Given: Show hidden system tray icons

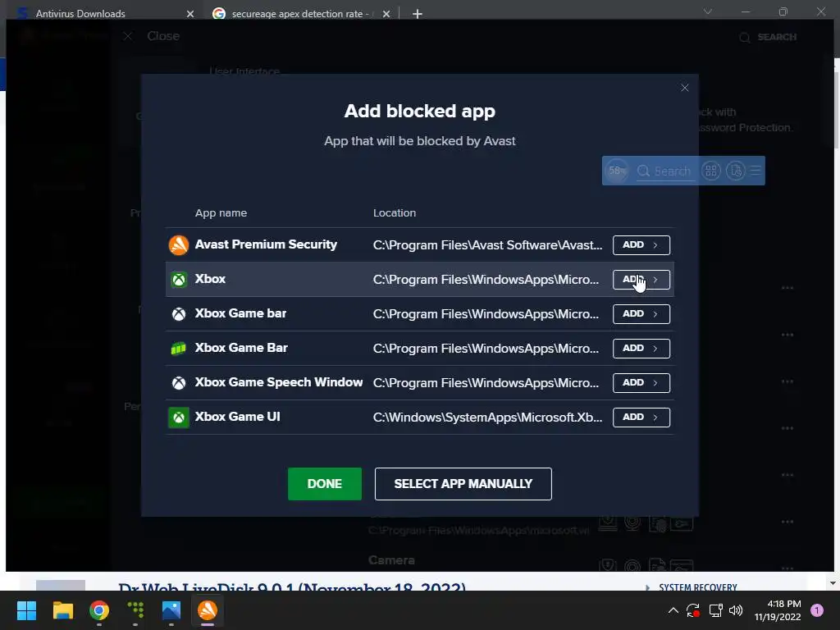Looking at the screenshot, I should (x=673, y=610).
